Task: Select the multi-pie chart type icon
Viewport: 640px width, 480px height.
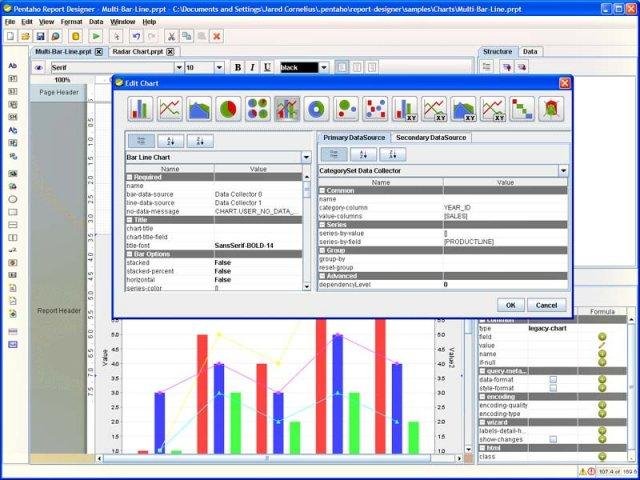Action: tap(258, 109)
